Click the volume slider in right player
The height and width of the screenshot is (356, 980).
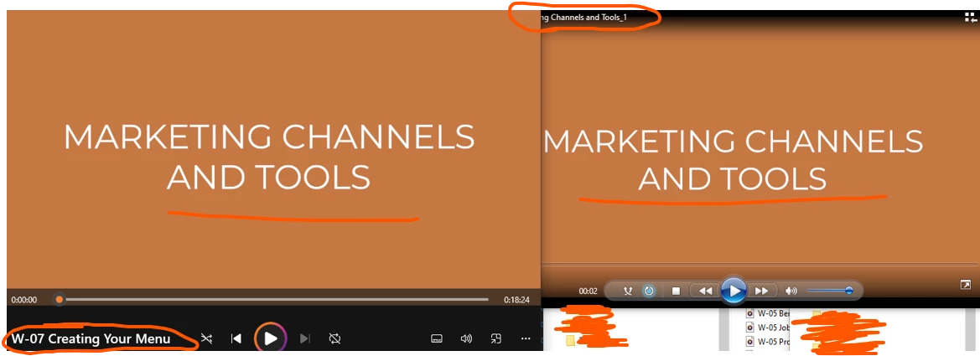click(829, 291)
